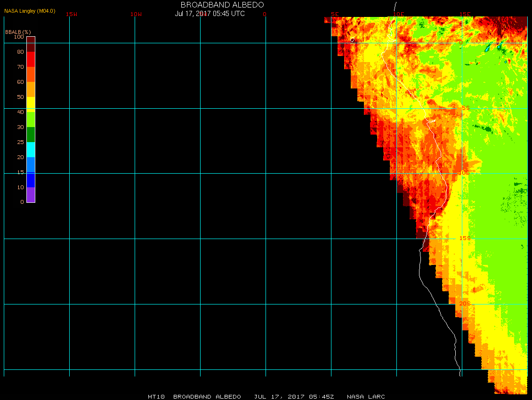Viewport: 532px width, 400px height.
Task: Pick the deep blue 10-15 legend swatch
Action: [31, 180]
